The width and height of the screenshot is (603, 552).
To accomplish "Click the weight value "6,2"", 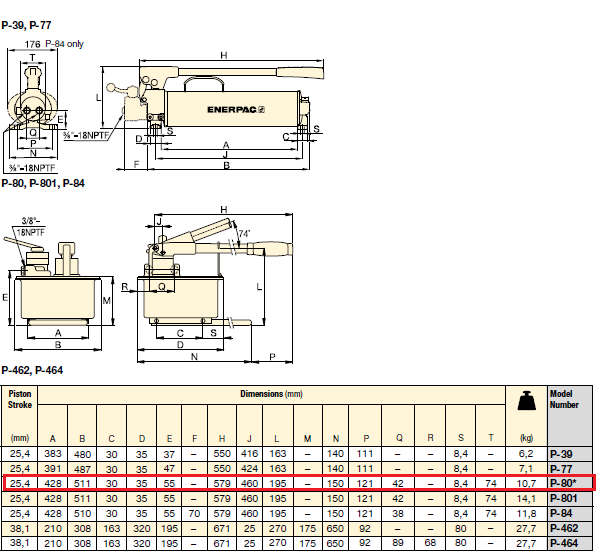I will click(526, 454).
